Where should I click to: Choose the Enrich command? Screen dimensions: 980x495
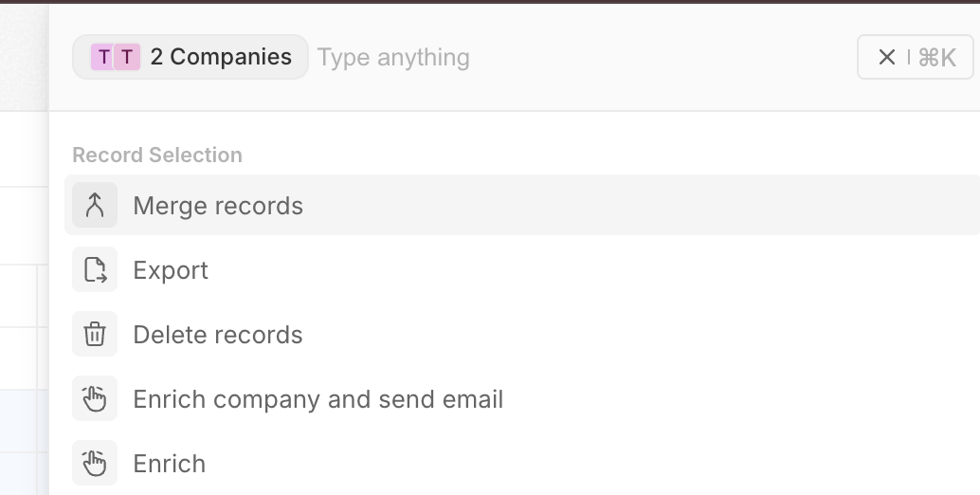169,464
